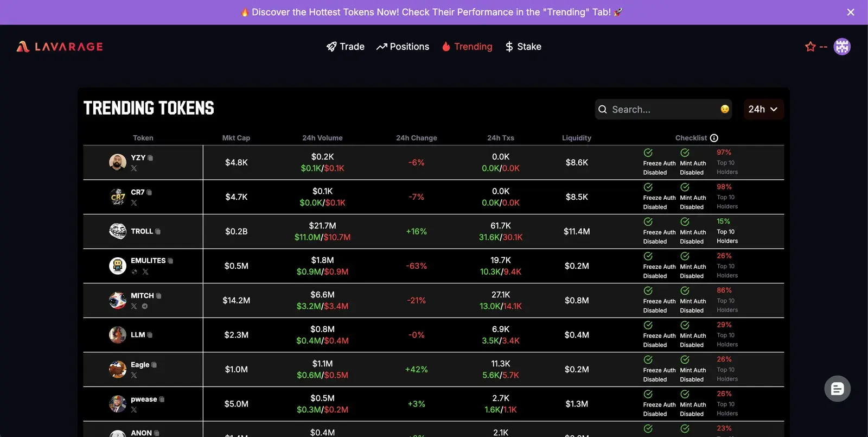Image resolution: width=868 pixels, height=437 pixels.
Task: Open the pwease token's X link
Action: 134,410
